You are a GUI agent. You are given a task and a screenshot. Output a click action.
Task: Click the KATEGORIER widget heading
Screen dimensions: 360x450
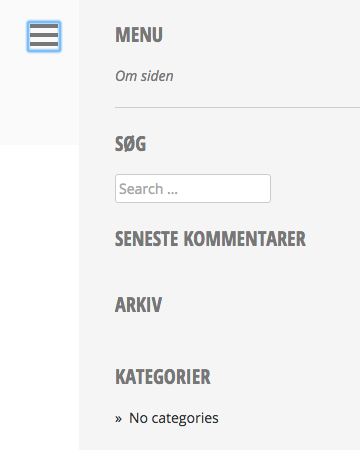point(163,377)
